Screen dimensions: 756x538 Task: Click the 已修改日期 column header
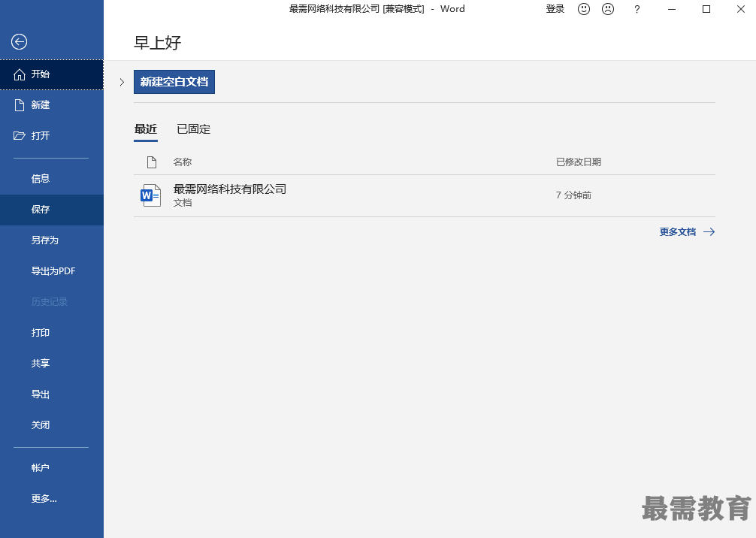point(579,162)
